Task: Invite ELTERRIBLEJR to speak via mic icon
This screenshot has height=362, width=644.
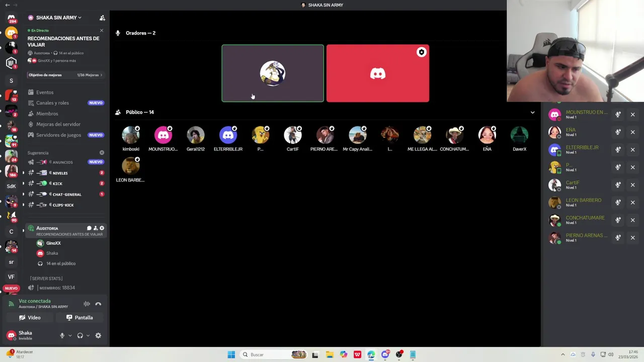Action: click(618, 150)
